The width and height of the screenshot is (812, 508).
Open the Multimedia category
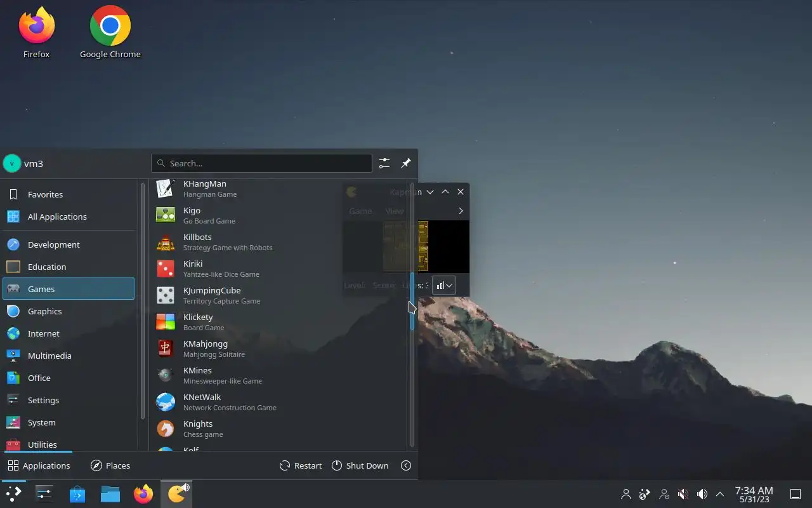(x=69, y=356)
